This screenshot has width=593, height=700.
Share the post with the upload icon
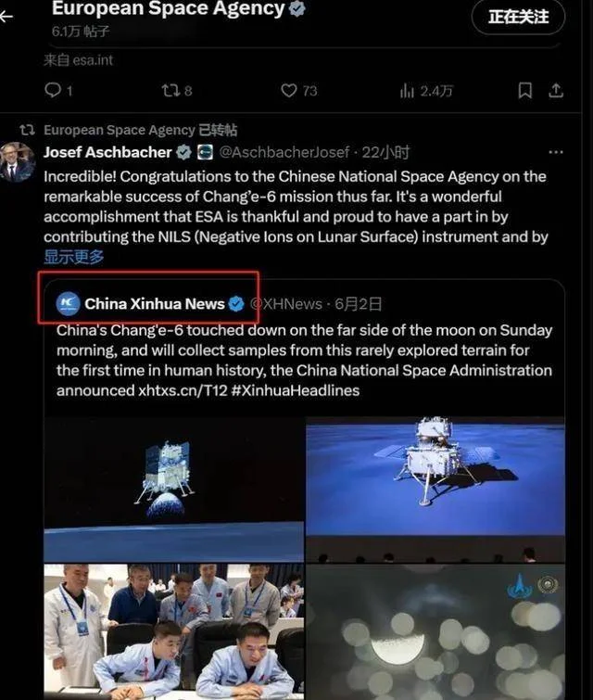pyautogui.click(x=556, y=91)
